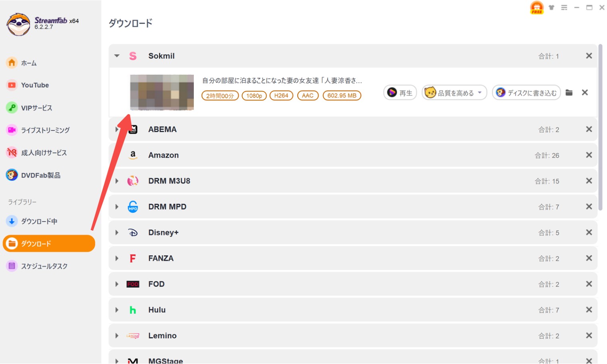607x364 pixels.
Task: Delete the DRM MPD group
Action: point(589,207)
